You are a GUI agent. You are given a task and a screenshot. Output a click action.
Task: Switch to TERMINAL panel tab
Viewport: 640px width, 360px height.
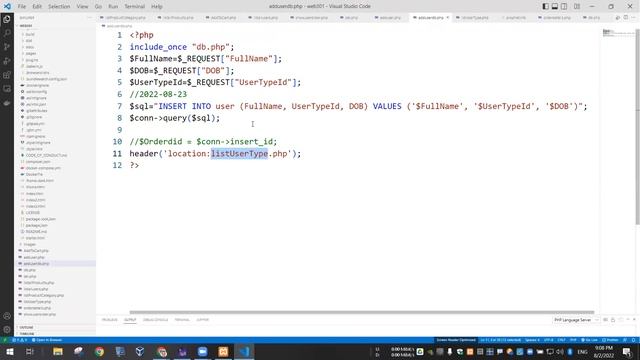click(182, 320)
